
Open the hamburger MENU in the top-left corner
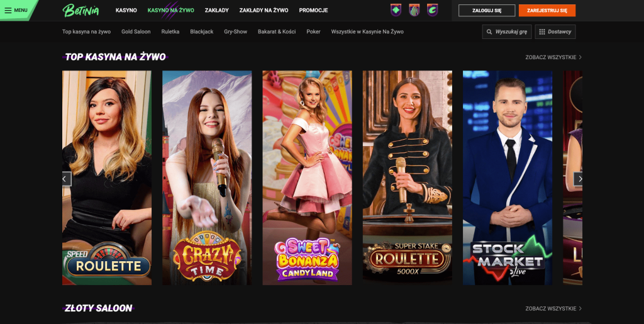pos(16,10)
